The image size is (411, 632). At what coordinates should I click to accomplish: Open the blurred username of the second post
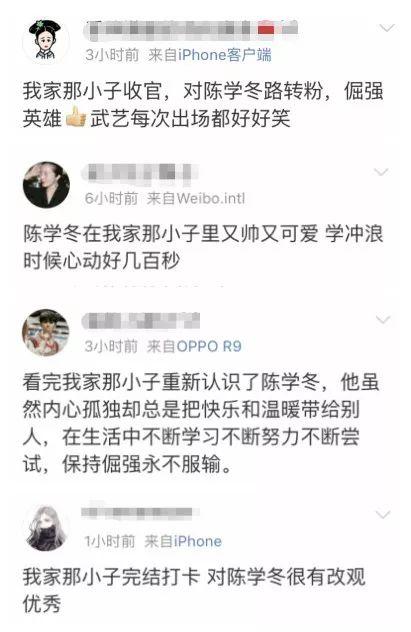coord(140,173)
